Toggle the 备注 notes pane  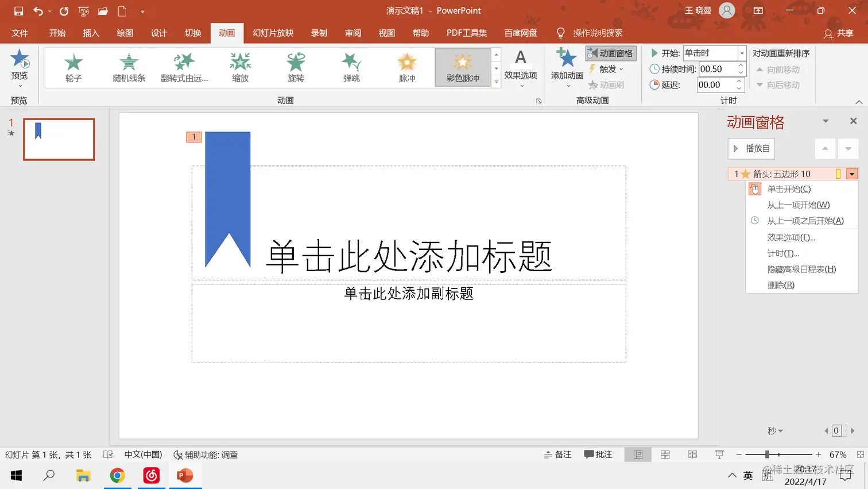(x=557, y=455)
